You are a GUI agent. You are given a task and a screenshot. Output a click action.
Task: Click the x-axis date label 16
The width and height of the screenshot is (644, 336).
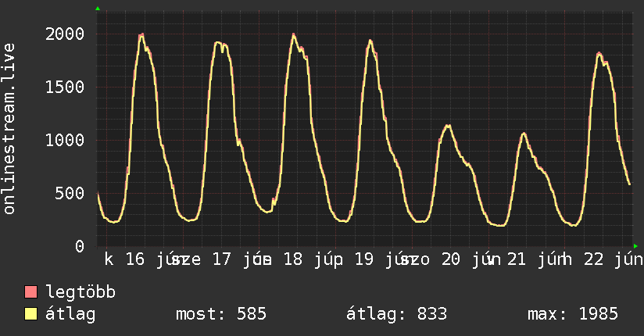coord(135,259)
